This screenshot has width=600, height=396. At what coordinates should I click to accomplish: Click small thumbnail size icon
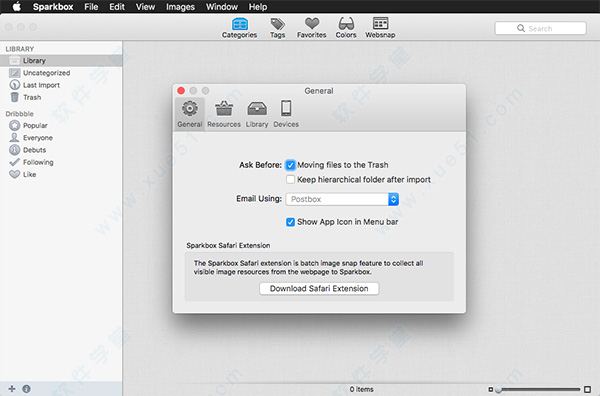(491, 389)
